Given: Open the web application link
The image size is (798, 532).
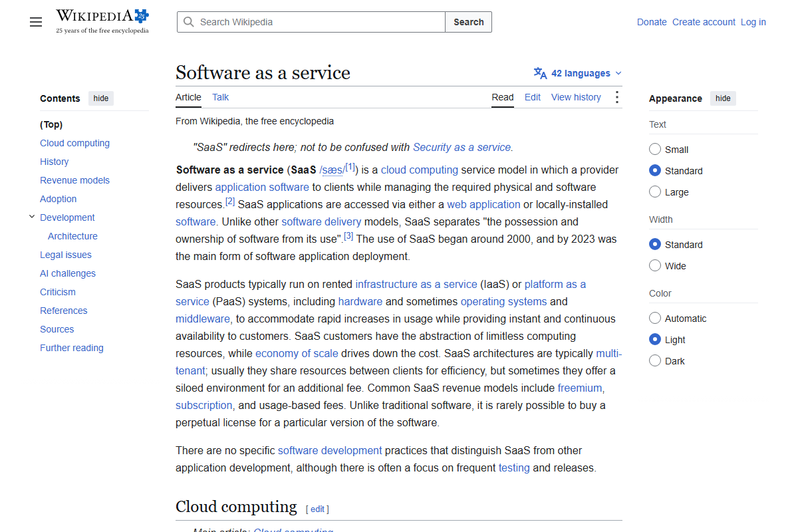Looking at the screenshot, I should pos(483,204).
